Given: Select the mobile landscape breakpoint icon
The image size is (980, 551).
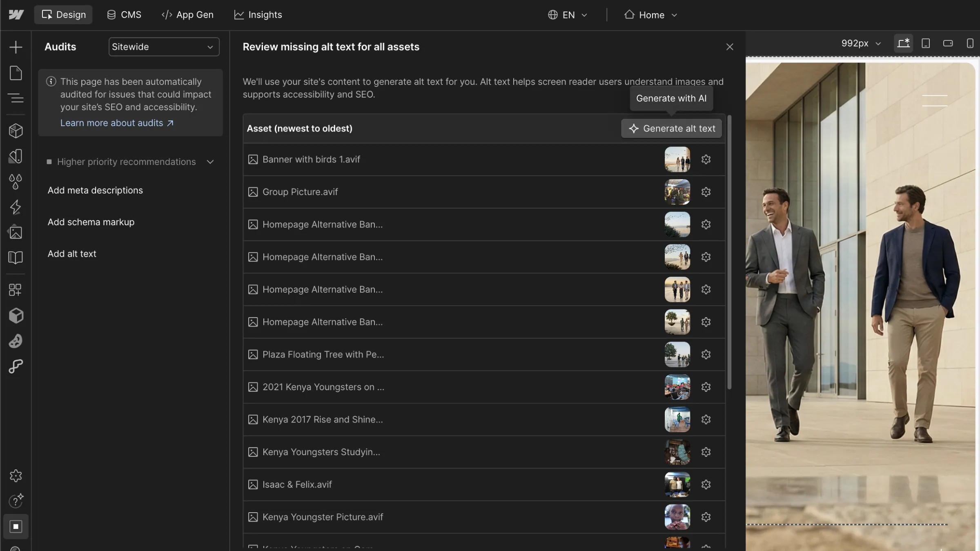Looking at the screenshot, I should click(x=948, y=43).
